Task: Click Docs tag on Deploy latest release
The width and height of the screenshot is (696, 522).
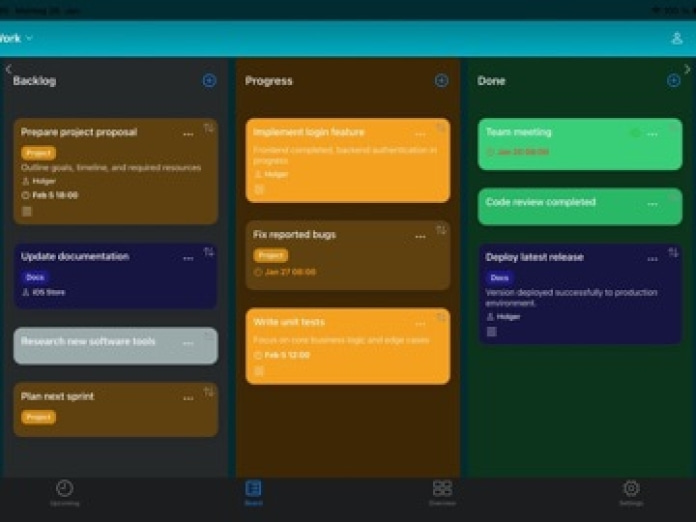Action: (499, 278)
